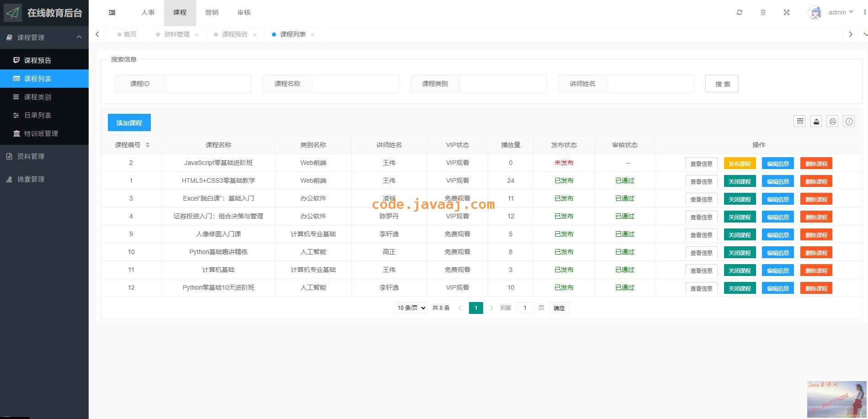Open the column filter icon above table
The width and height of the screenshot is (868, 419).
pos(799,122)
